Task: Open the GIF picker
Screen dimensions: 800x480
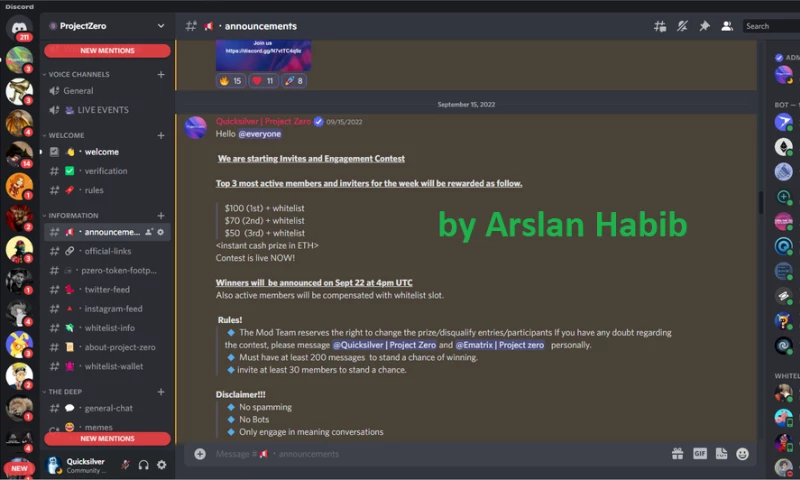Action: tap(699, 453)
